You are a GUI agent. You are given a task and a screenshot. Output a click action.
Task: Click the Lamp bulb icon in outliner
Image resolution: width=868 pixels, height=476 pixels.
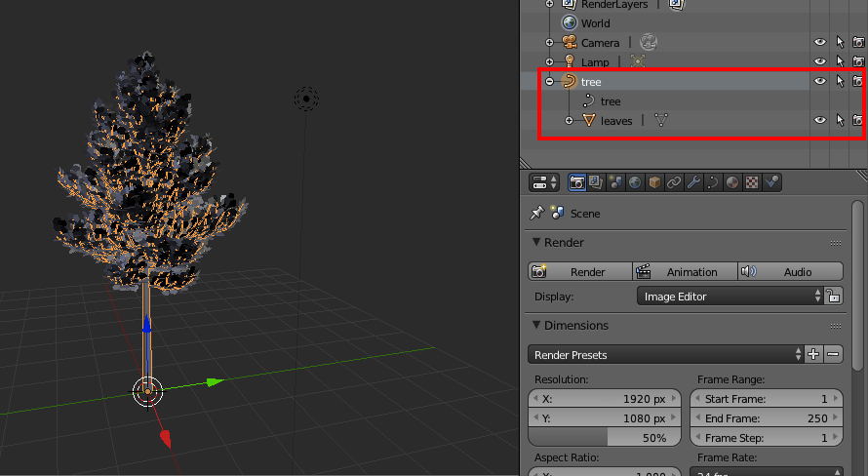[569, 61]
